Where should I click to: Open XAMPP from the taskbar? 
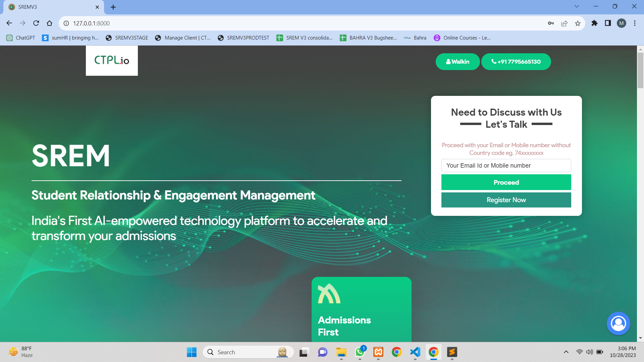pos(378,352)
